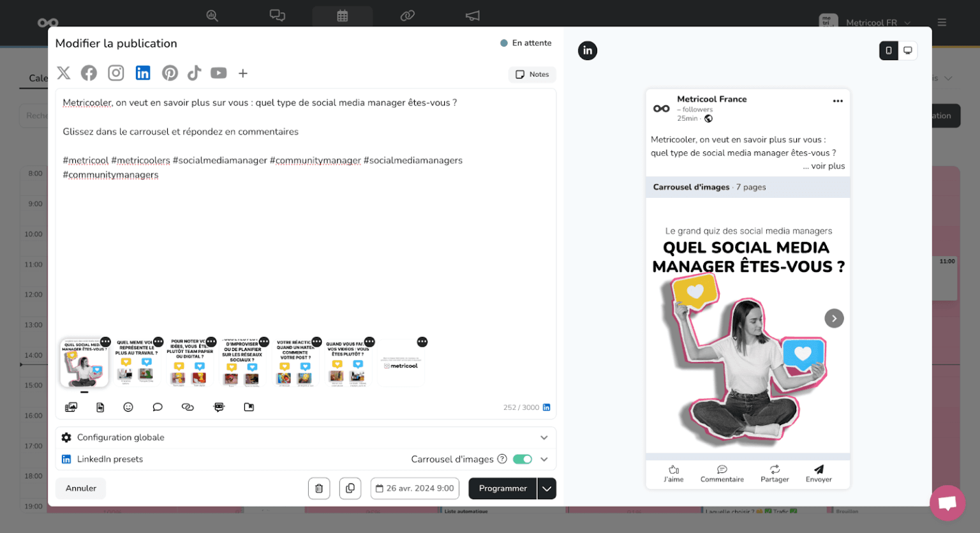Open the Programmer dropdown arrow
Screen dimensions: 980x533
546,488
